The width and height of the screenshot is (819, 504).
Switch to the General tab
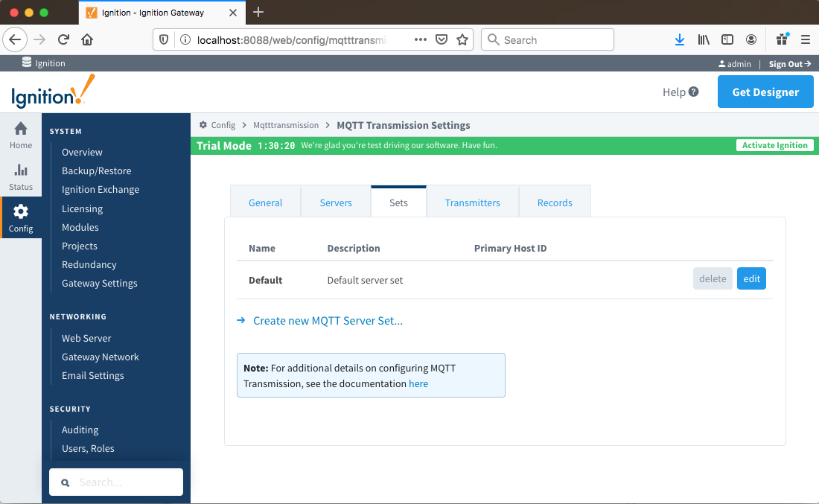[265, 202]
